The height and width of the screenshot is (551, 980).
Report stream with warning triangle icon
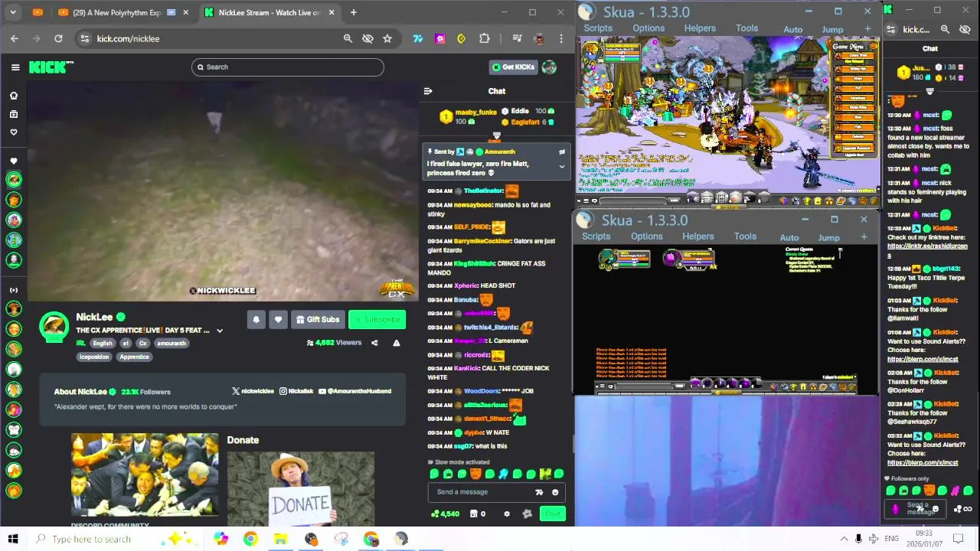pyautogui.click(x=397, y=343)
